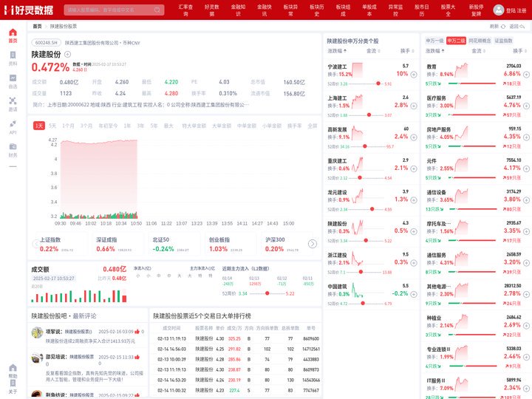Open the 财务 finance sidebar icon
532x399 pixels.
coord(13,146)
